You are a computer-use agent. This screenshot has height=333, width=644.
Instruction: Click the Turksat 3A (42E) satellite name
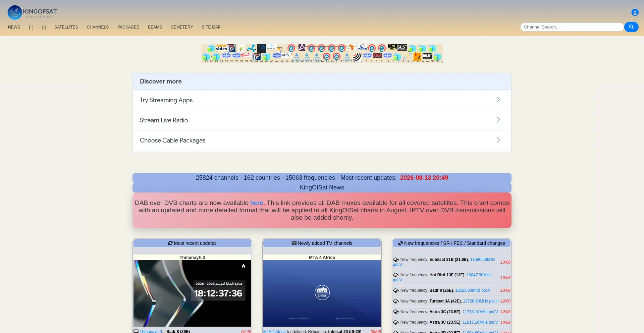click(x=445, y=301)
